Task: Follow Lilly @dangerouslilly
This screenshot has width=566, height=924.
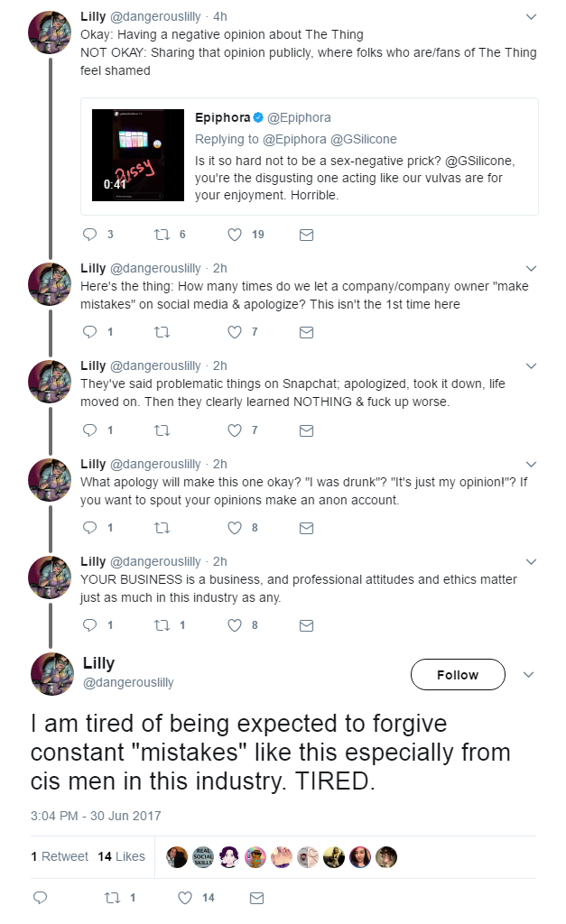Action: coord(457,675)
